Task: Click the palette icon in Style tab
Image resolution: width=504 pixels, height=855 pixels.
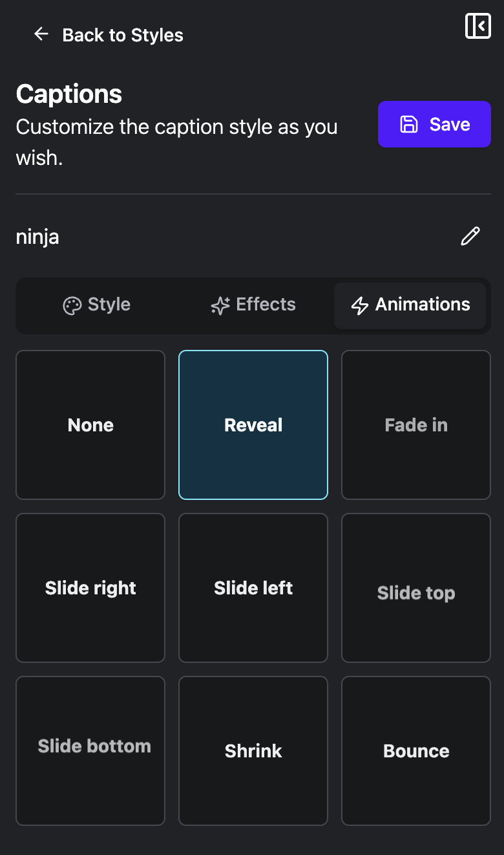Action: tap(72, 305)
